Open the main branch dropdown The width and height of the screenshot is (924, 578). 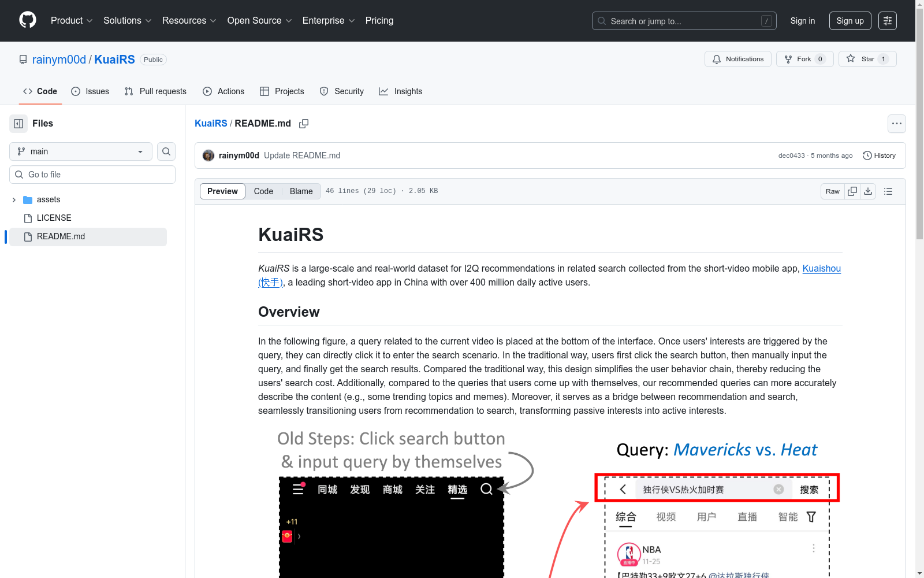pos(81,151)
